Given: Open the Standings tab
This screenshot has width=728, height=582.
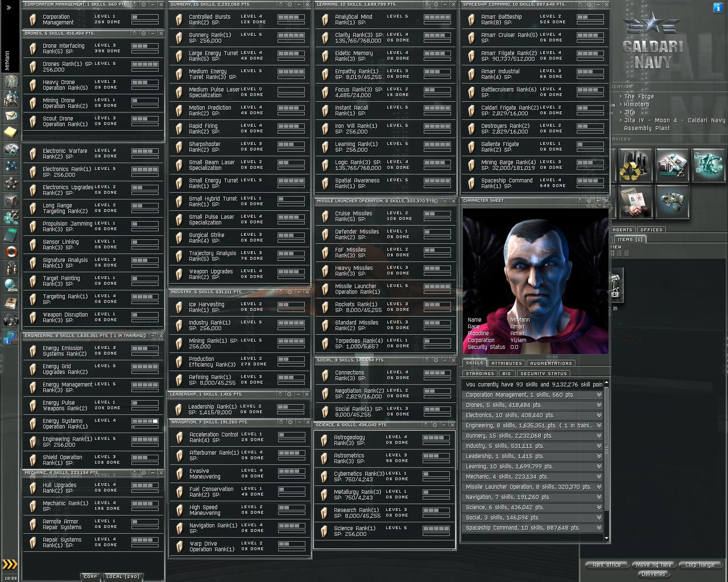Looking at the screenshot, I should click(479, 373).
